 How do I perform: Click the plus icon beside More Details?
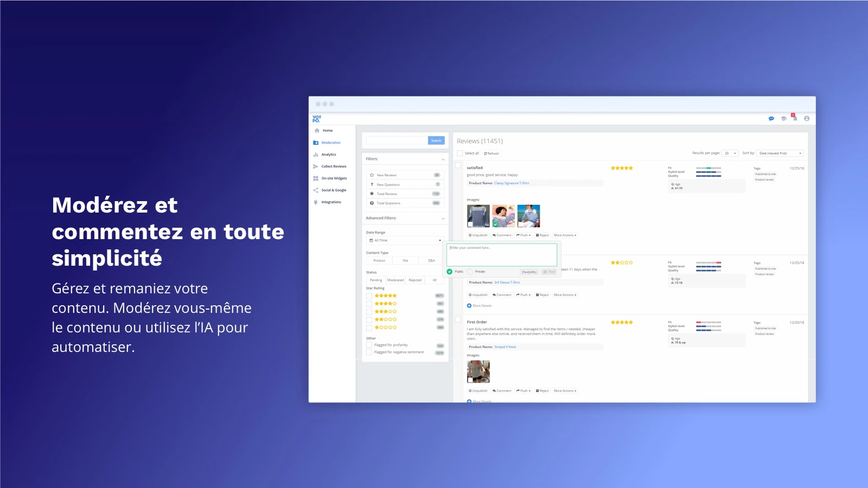469,306
